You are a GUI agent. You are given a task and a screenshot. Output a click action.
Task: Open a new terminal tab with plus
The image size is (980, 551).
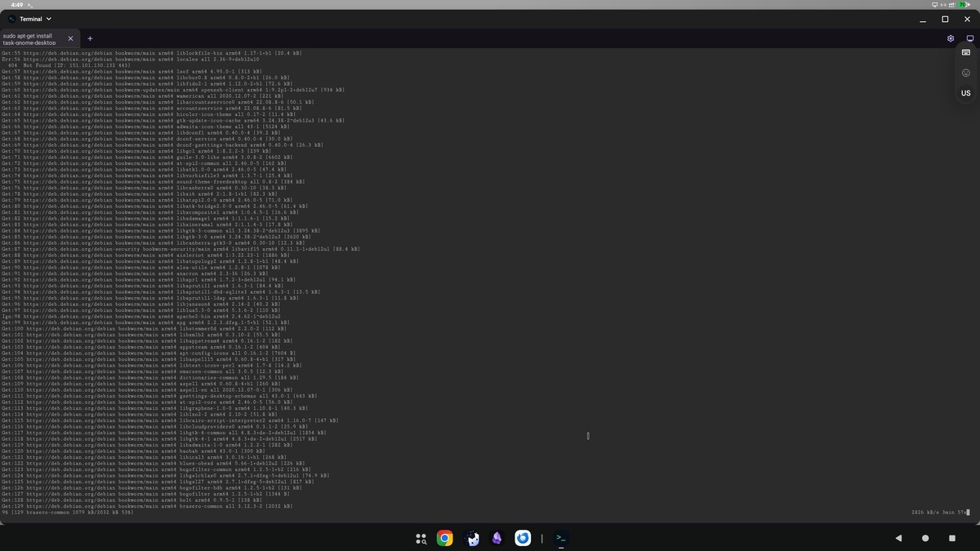coord(90,38)
